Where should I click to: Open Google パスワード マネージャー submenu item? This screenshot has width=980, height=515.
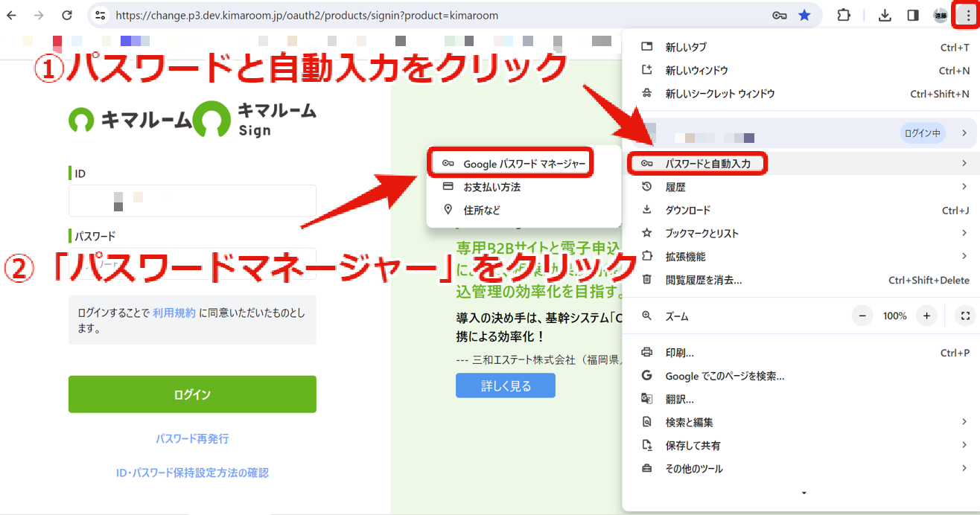(524, 163)
